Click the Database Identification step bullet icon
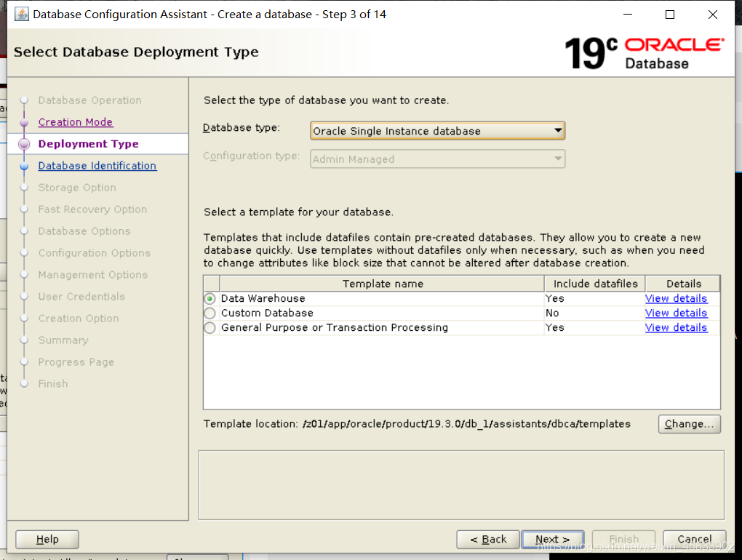The width and height of the screenshot is (742, 560). 24,166
